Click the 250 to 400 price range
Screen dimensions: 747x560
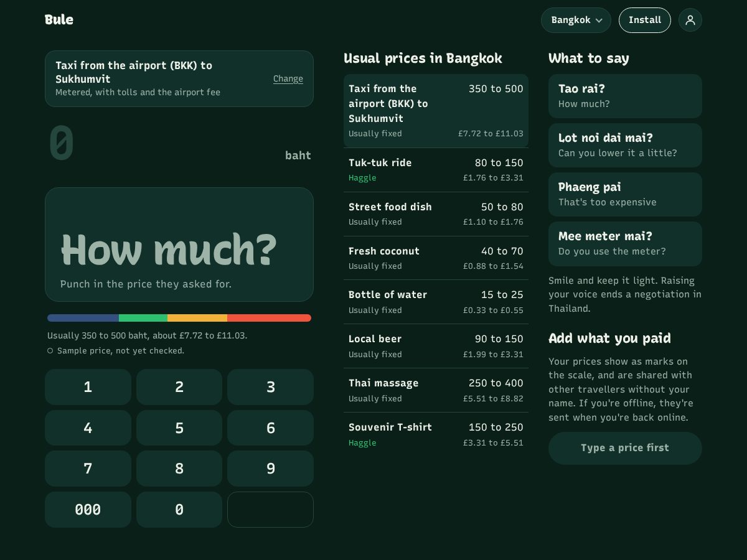[496, 383]
